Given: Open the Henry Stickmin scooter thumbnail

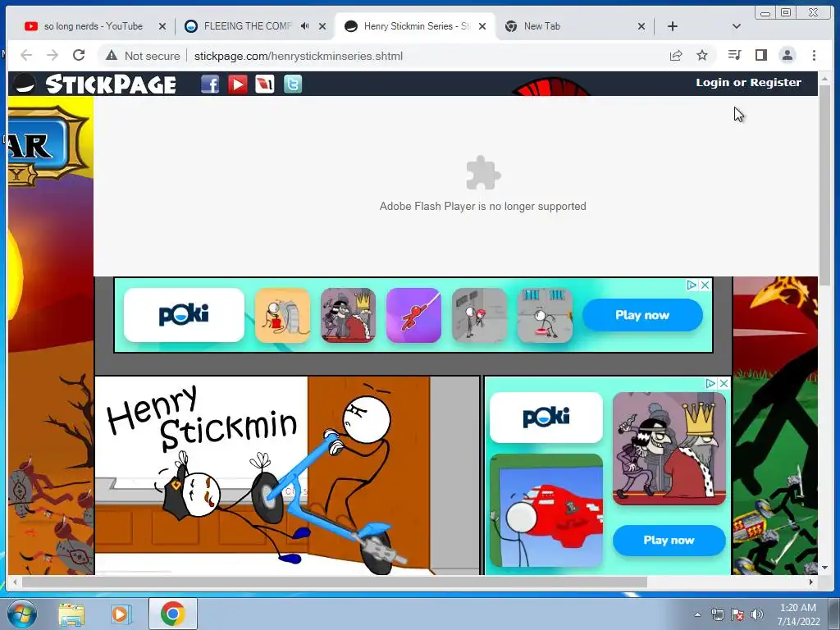Looking at the screenshot, I should click(x=286, y=476).
